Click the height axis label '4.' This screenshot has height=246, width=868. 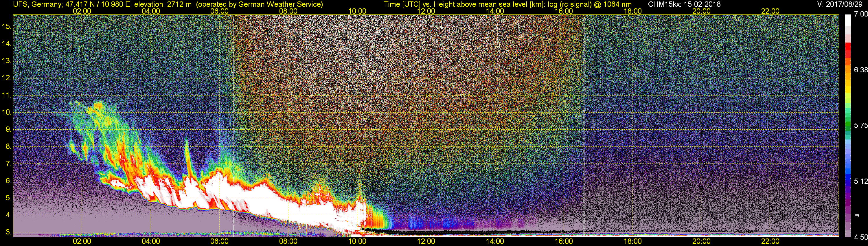point(8,215)
